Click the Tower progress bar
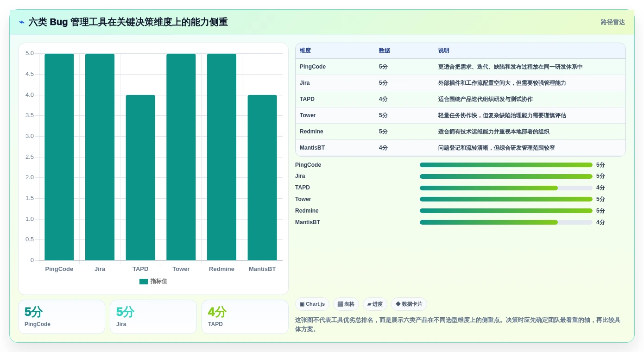The height and width of the screenshot is (352, 644). 506,199
